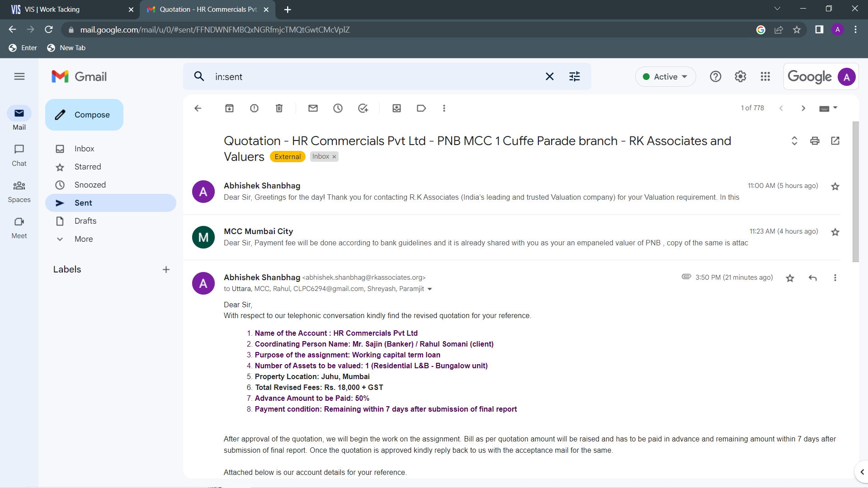Open the Enter bookmark
The image size is (868, 488).
[23, 48]
